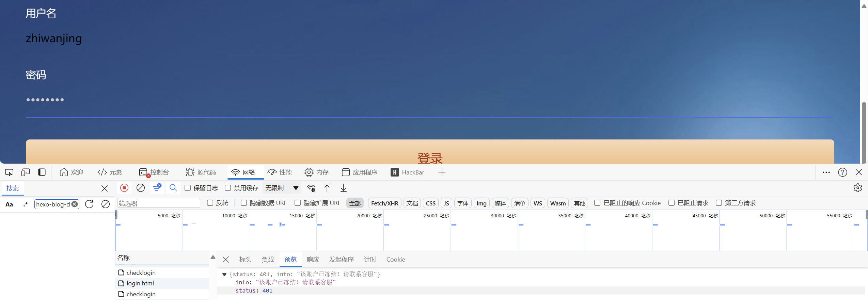The image size is (868, 300).
Task: Check 已阻止的响应 Cookie checkbox
Action: (597, 203)
